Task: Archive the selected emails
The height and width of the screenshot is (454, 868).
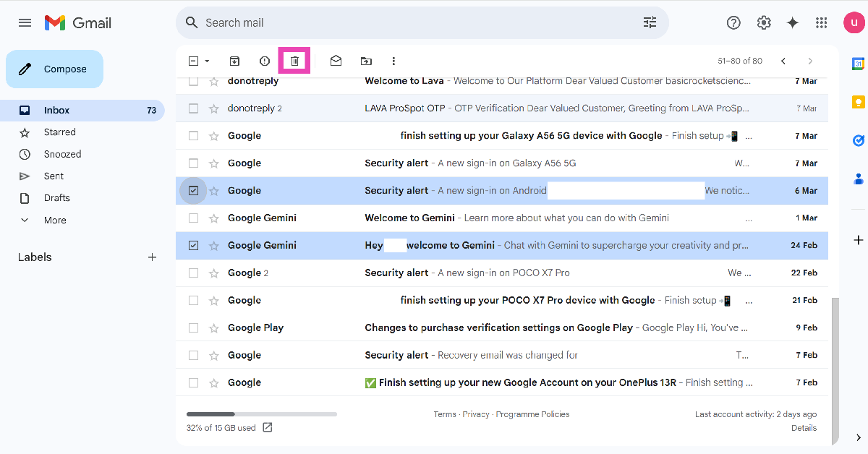Action: 234,61
